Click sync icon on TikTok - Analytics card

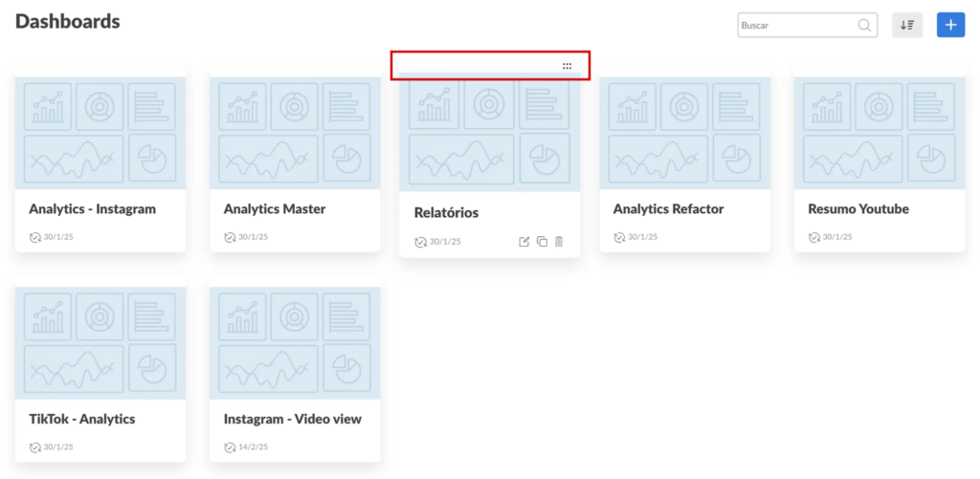(x=35, y=447)
